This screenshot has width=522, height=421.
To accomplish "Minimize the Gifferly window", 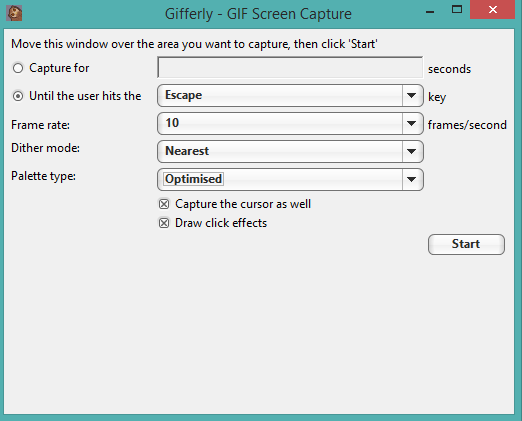I will click(x=430, y=12).
